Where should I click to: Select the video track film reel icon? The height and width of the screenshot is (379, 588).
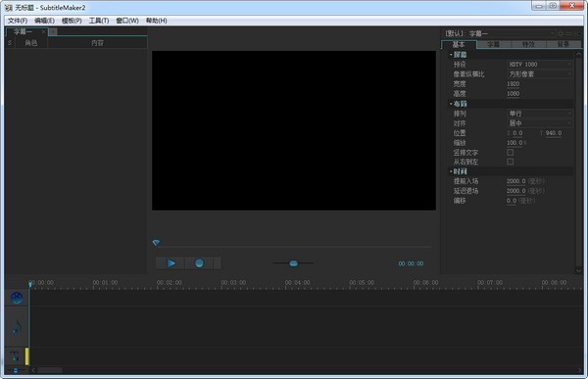click(17, 298)
